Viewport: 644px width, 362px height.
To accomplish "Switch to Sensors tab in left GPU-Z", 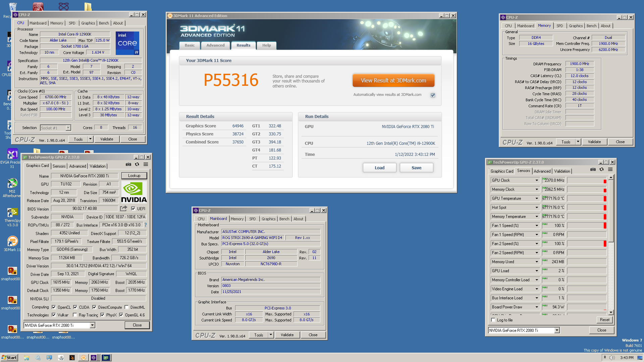I will click(59, 166).
